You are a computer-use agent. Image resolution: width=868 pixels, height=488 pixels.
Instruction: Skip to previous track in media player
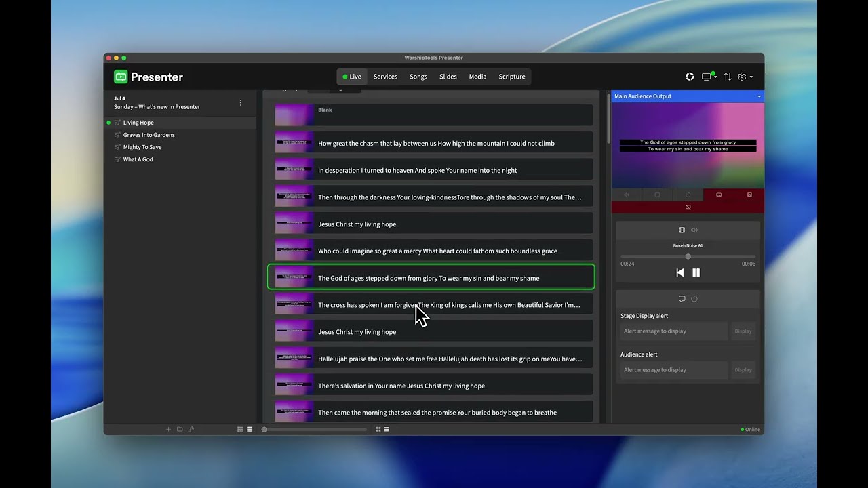coord(679,272)
